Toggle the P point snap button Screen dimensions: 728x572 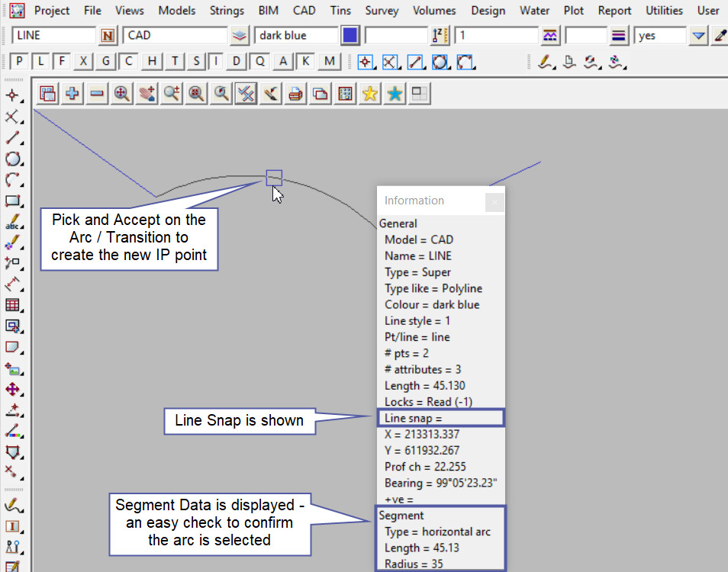click(x=20, y=62)
